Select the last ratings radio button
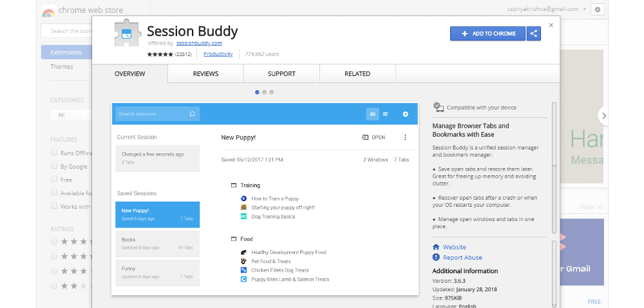The width and height of the screenshot is (644, 308). (x=54, y=286)
